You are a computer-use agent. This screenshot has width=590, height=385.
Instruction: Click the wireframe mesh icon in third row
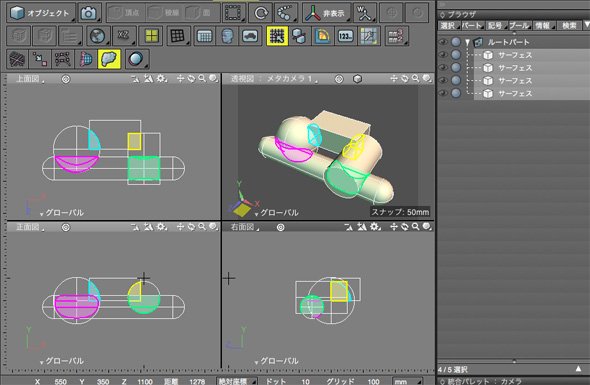coord(17,59)
